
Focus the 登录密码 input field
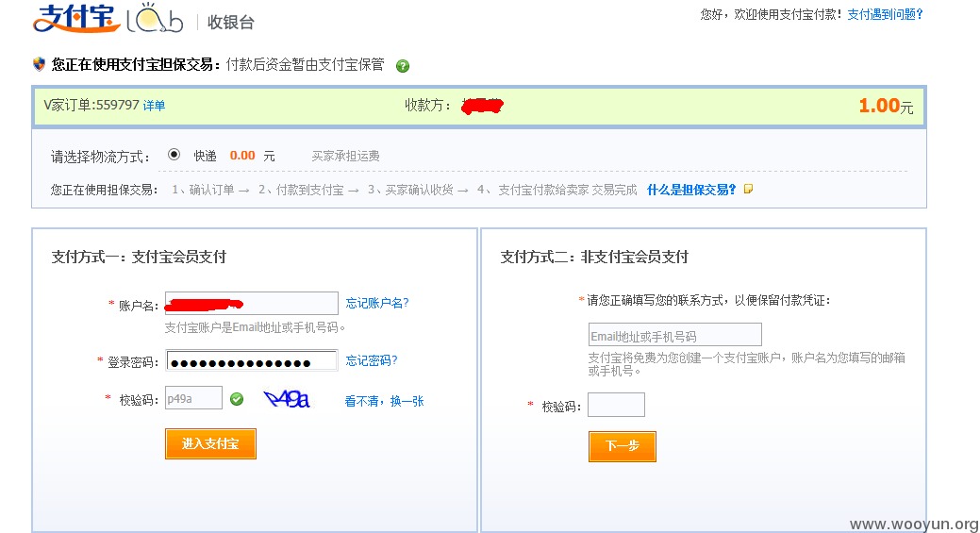[251, 360]
